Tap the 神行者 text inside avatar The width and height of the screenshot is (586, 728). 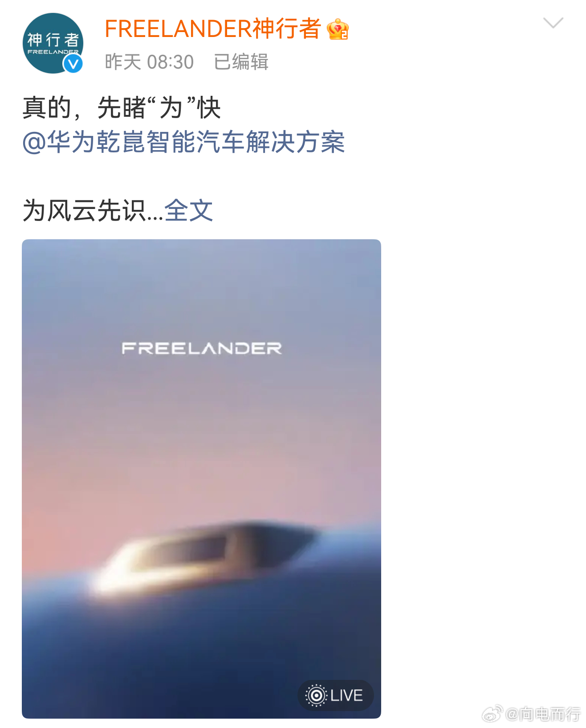53,40
